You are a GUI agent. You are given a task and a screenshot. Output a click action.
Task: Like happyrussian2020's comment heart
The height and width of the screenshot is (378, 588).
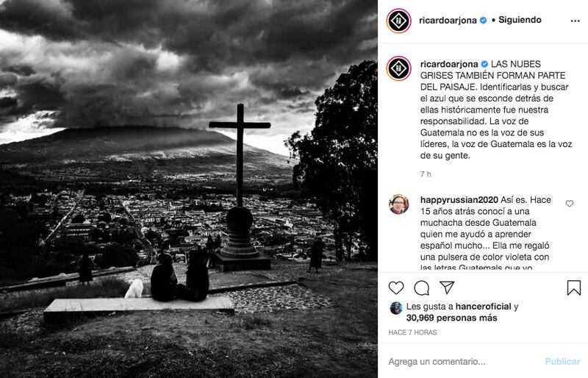pos(569,204)
